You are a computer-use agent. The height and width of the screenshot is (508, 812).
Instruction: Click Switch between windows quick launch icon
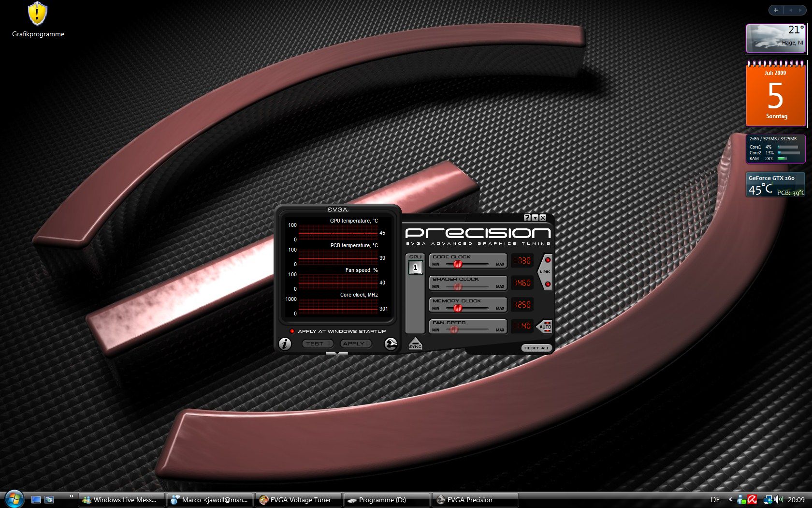[49, 500]
